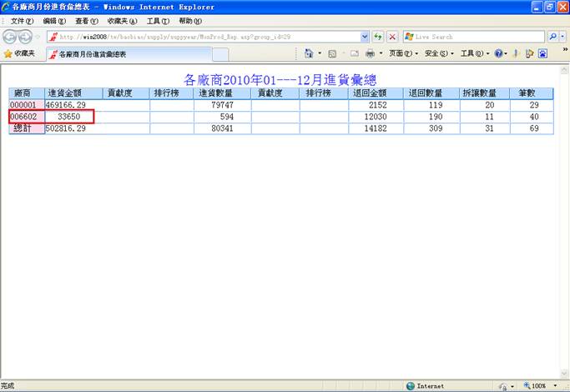Click the Forward navigation button
The height and width of the screenshot is (392, 570).
point(26,37)
